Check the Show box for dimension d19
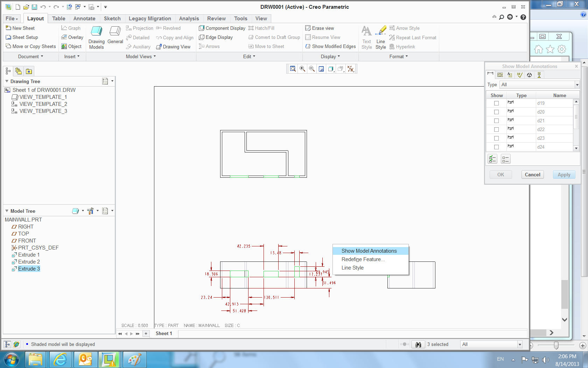This screenshot has width=588, height=368. coord(496,103)
